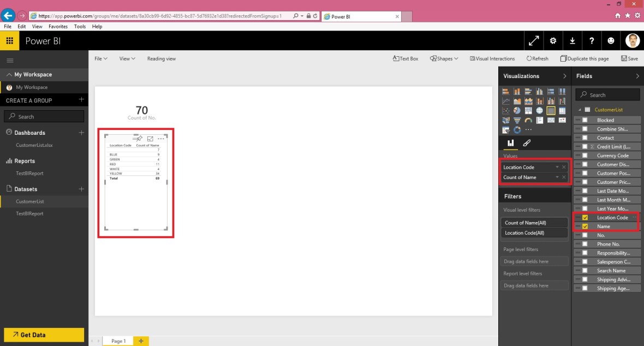The image size is (644, 346).
Task: Add a new page with the plus button
Action: (x=141, y=341)
